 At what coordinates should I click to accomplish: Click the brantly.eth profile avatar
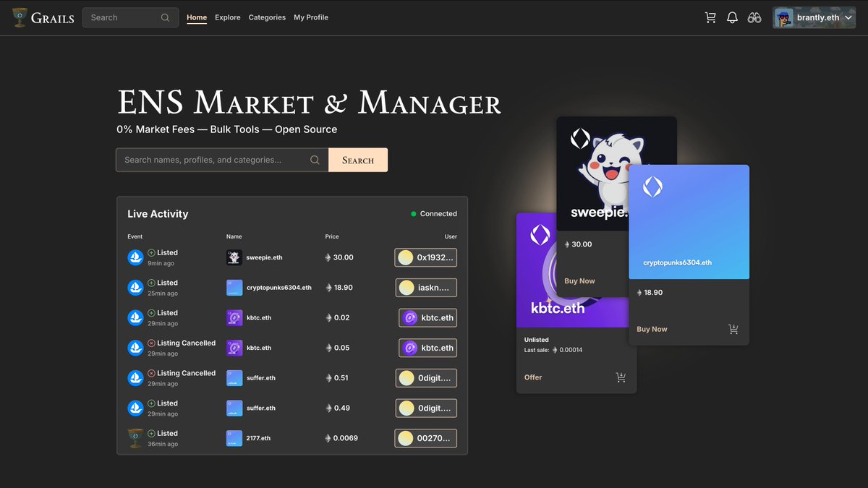pos(784,17)
